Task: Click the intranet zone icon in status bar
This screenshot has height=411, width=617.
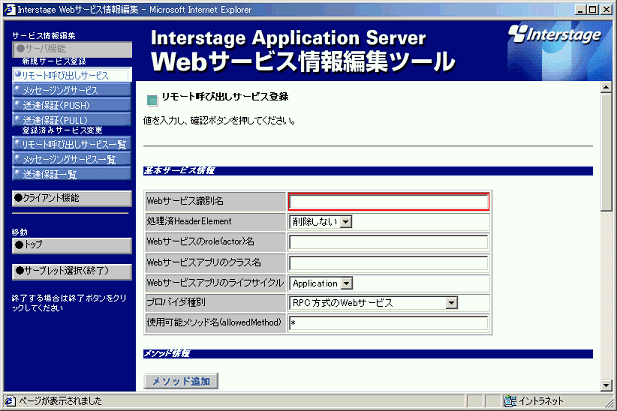Action: click(x=510, y=401)
